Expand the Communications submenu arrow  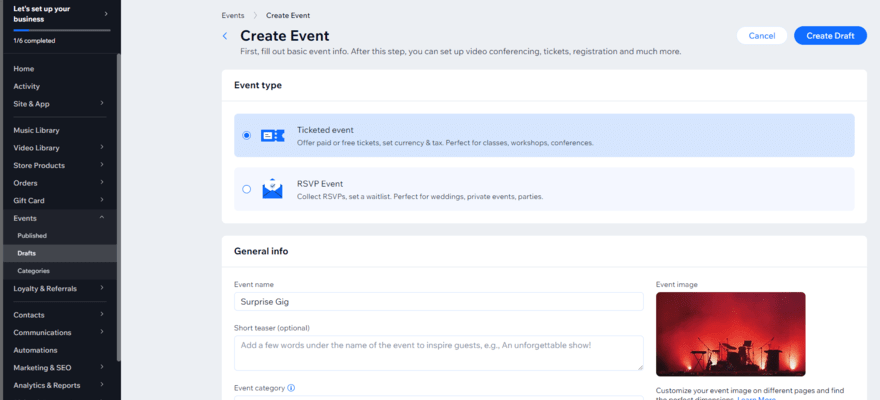pos(102,332)
